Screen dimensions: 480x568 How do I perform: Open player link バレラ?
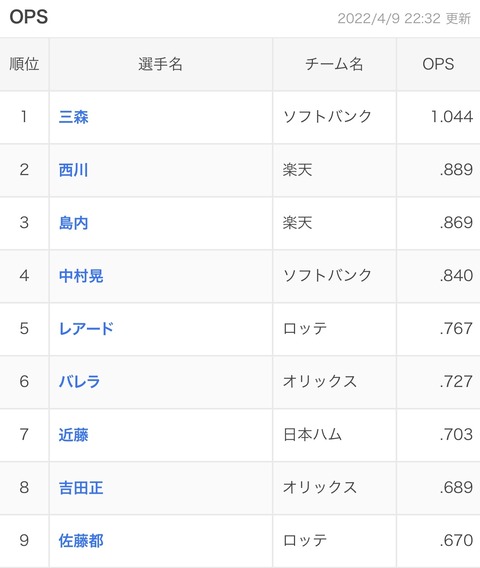coord(79,382)
